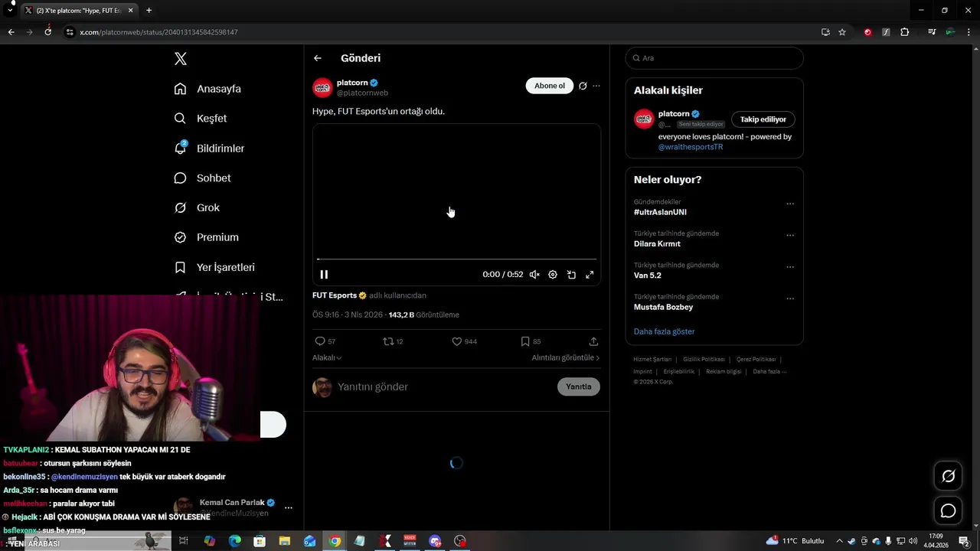The height and width of the screenshot is (551, 980).
Task: Click the Abone ol button
Action: click(550, 86)
